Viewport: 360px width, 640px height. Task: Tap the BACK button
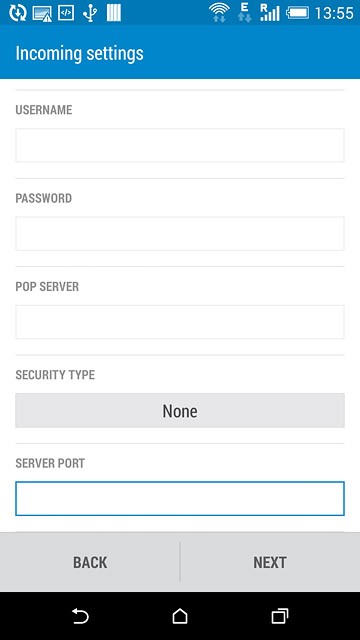coord(90,562)
